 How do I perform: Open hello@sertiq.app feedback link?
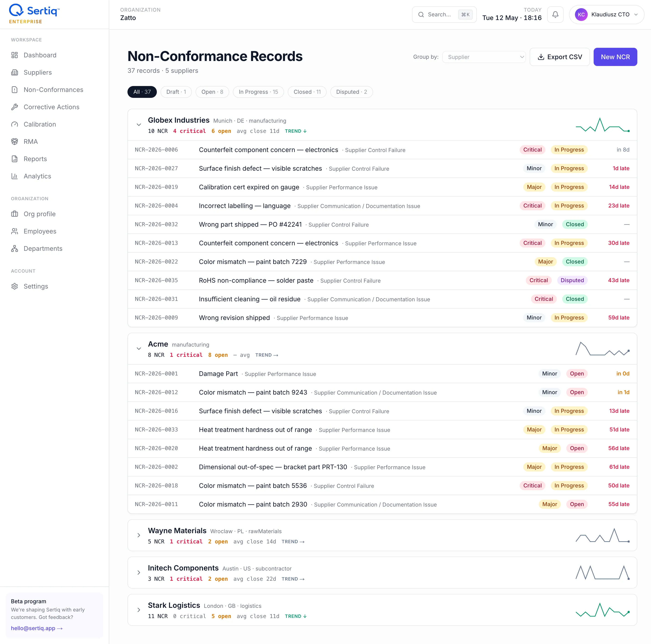pyautogui.click(x=36, y=628)
